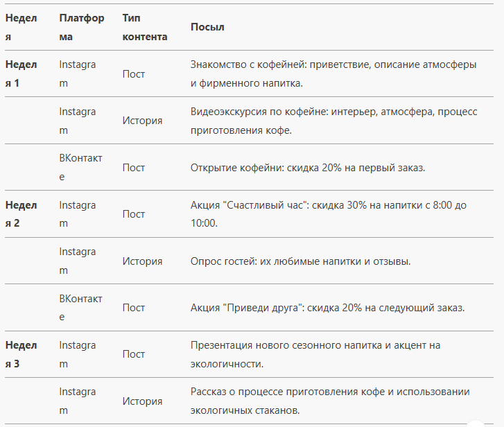Click "ВКонтакте" in the "Открытие кофейни" row

pyautogui.click(x=80, y=168)
